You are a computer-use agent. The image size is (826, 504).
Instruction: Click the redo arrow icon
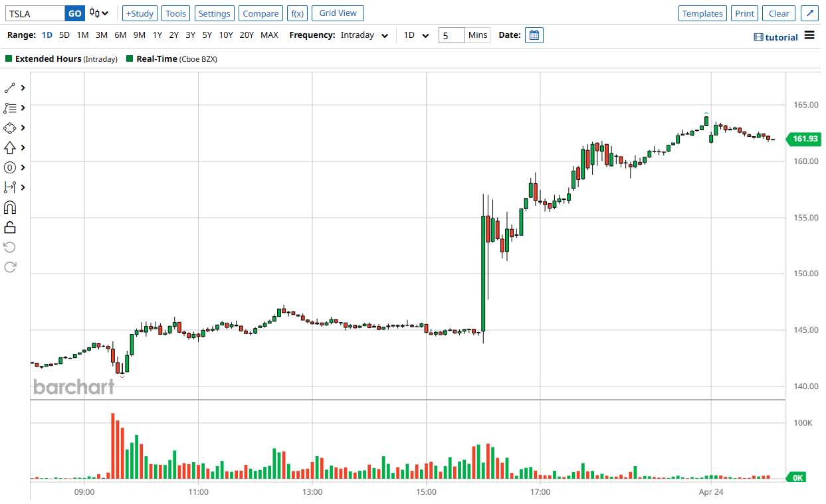tap(9, 267)
